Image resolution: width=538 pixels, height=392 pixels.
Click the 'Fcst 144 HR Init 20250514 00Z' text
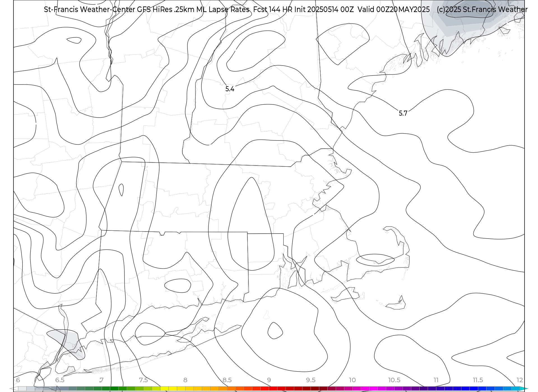click(303, 10)
